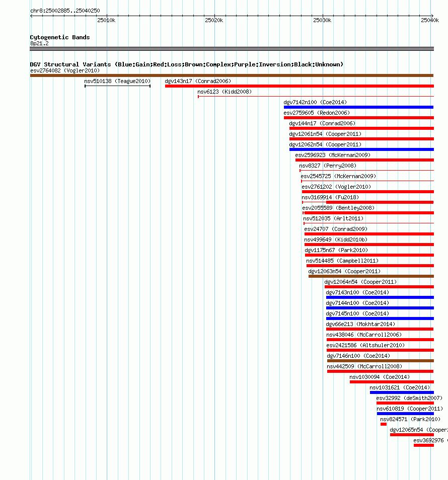This screenshot has width=448, height=480.
Task: Click the nsv510138 (Teague2010) label
Action: 117,81
